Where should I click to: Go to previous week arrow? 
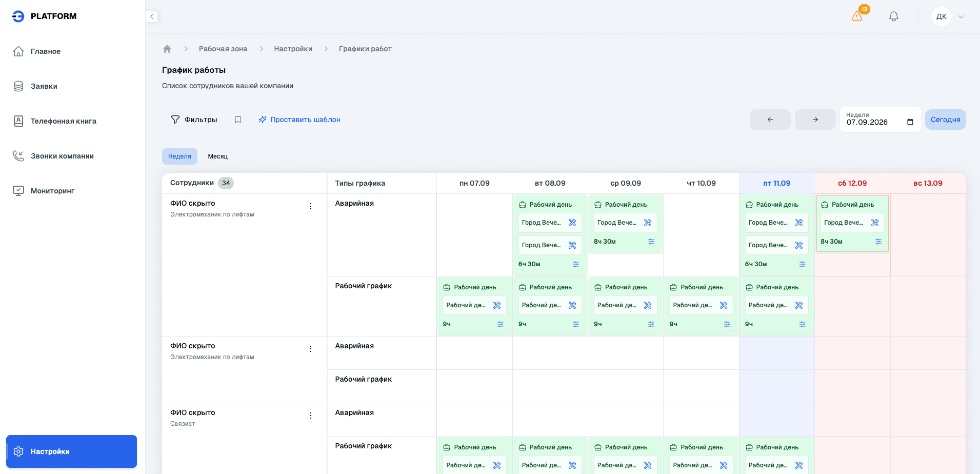770,120
